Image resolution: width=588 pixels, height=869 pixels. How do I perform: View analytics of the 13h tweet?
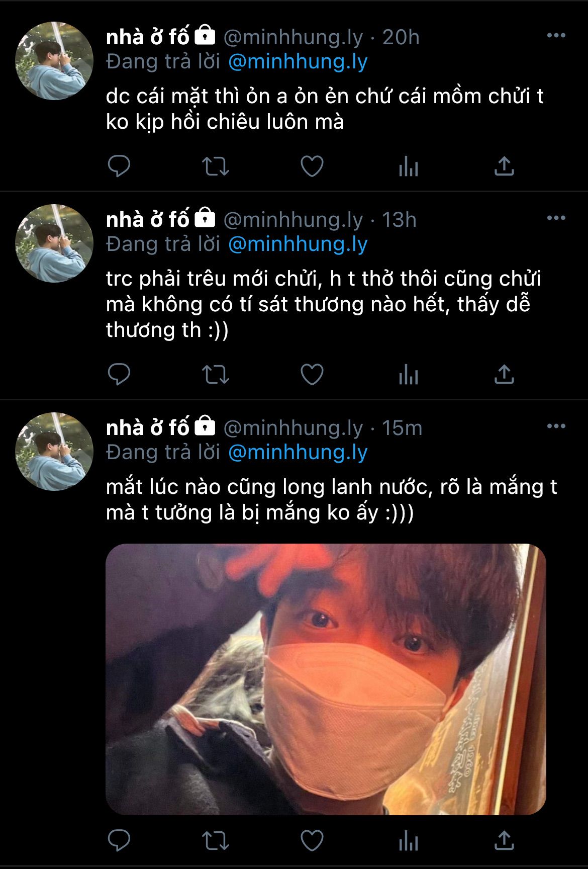click(x=408, y=375)
